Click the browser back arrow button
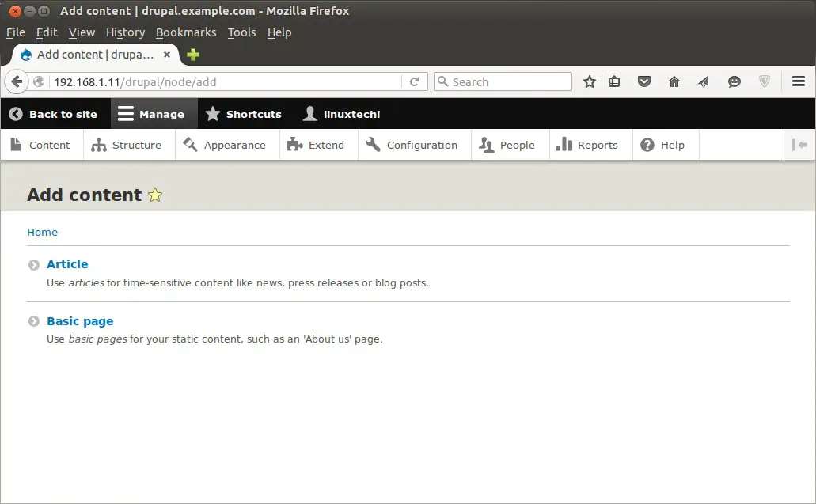 point(17,81)
